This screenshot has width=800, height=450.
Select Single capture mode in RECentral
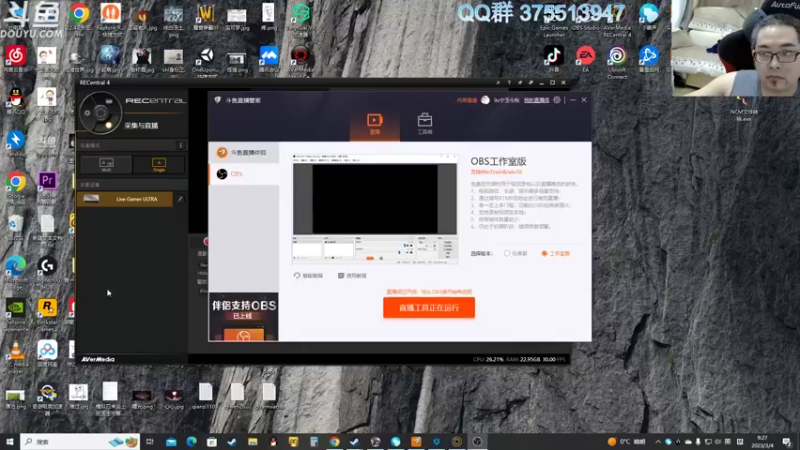click(159, 164)
